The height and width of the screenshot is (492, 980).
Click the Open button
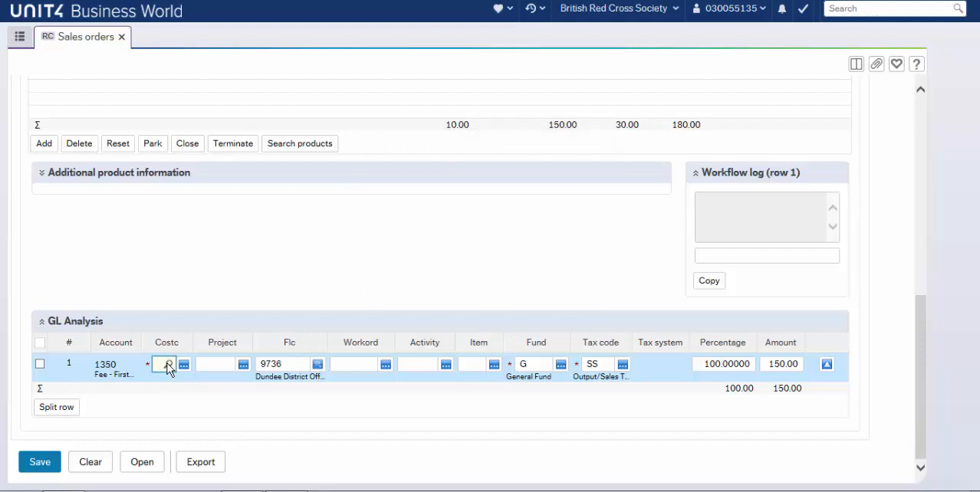142,462
